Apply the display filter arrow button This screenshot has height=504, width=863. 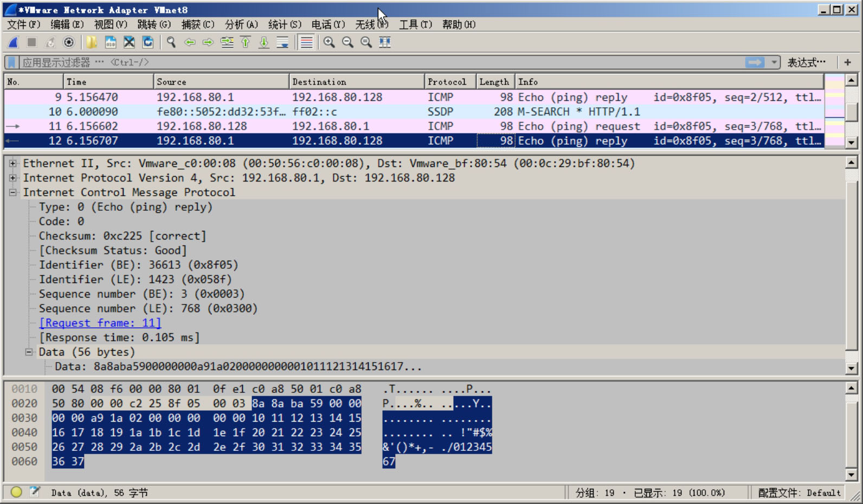[755, 62]
